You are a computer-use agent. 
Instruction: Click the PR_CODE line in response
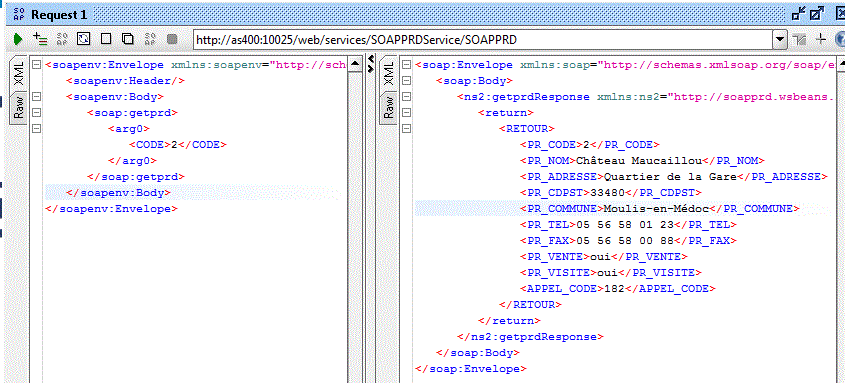tap(590, 144)
